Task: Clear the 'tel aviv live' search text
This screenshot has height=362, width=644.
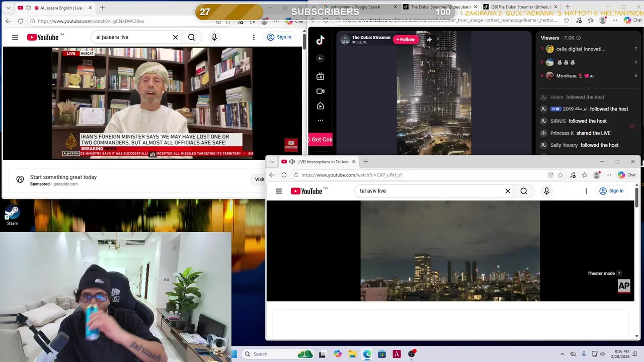Action: pos(508,191)
